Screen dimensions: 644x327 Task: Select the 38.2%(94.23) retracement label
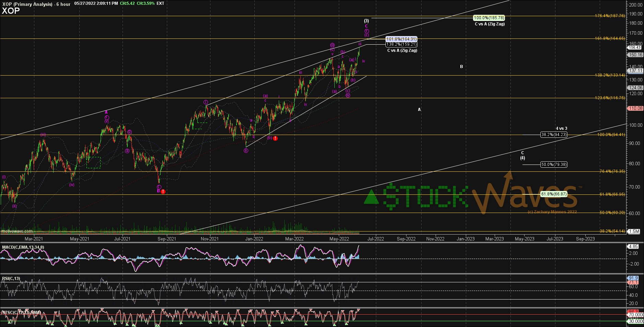[554, 135]
